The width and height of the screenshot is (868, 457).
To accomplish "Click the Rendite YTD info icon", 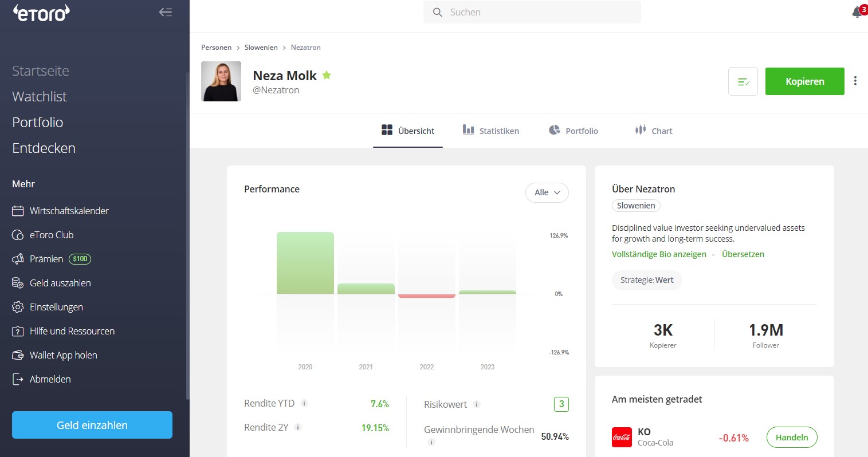I will click(304, 403).
